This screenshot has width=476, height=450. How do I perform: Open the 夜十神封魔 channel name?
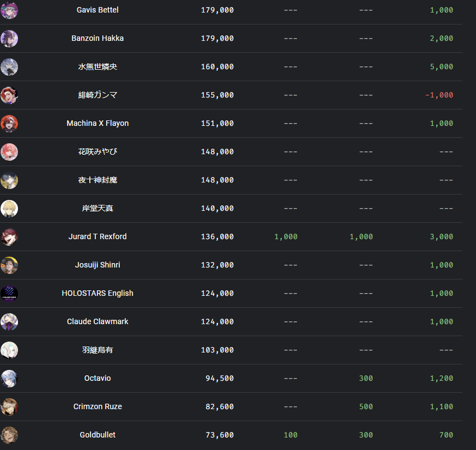(97, 180)
